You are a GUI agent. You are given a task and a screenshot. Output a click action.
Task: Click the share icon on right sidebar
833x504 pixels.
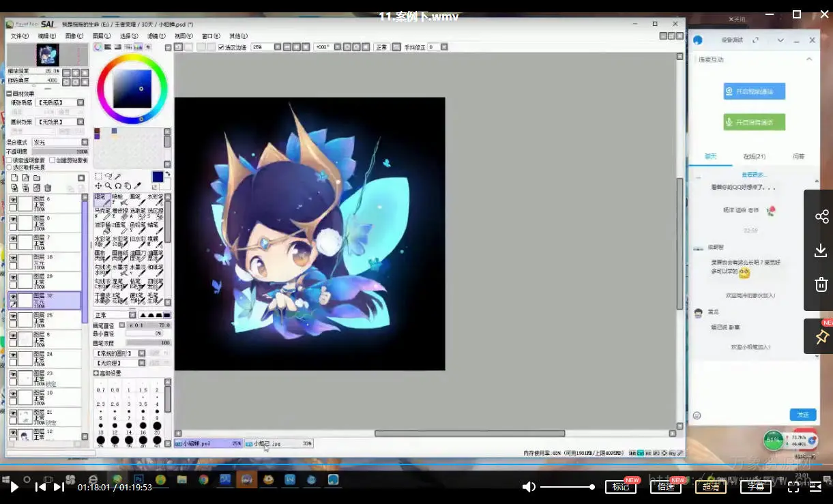point(821,217)
